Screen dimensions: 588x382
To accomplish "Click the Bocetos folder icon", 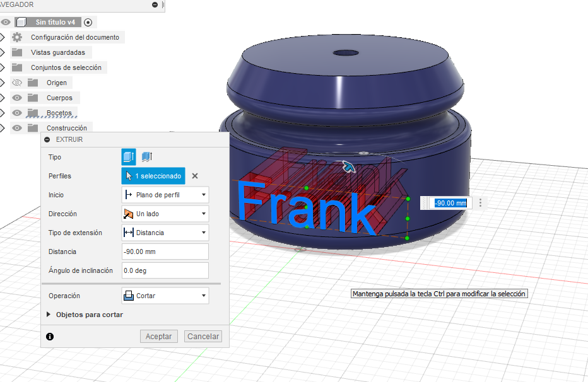I will point(33,113).
